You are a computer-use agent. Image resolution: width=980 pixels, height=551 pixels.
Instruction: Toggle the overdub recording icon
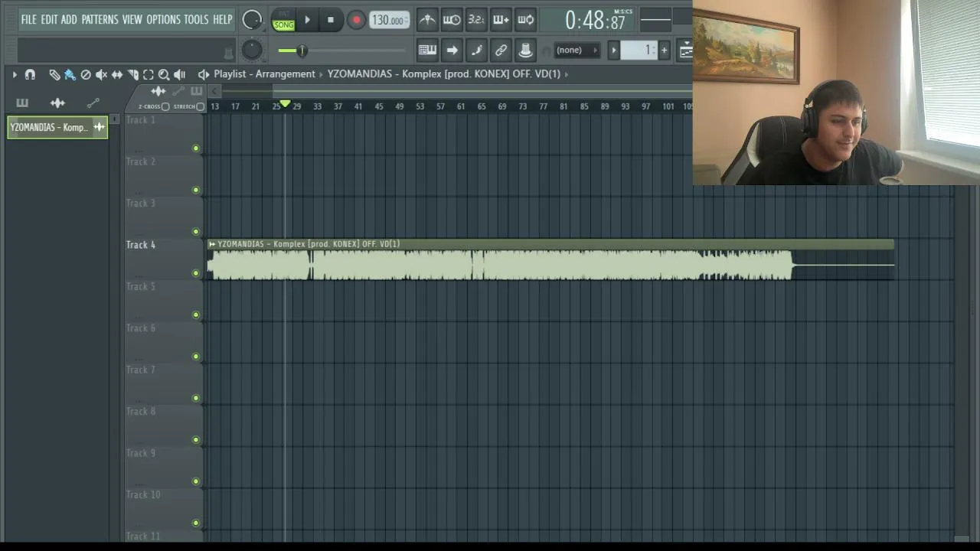click(x=501, y=20)
